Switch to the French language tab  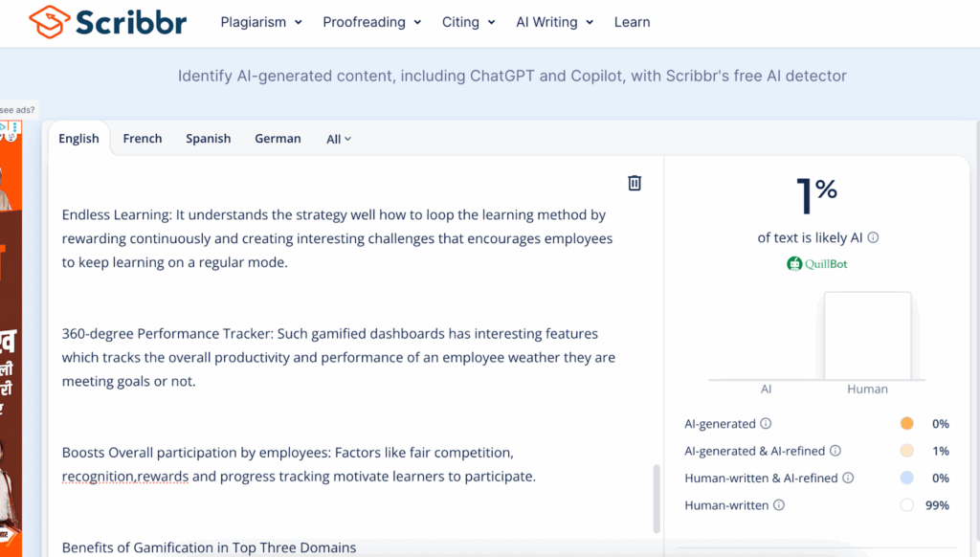[143, 139]
